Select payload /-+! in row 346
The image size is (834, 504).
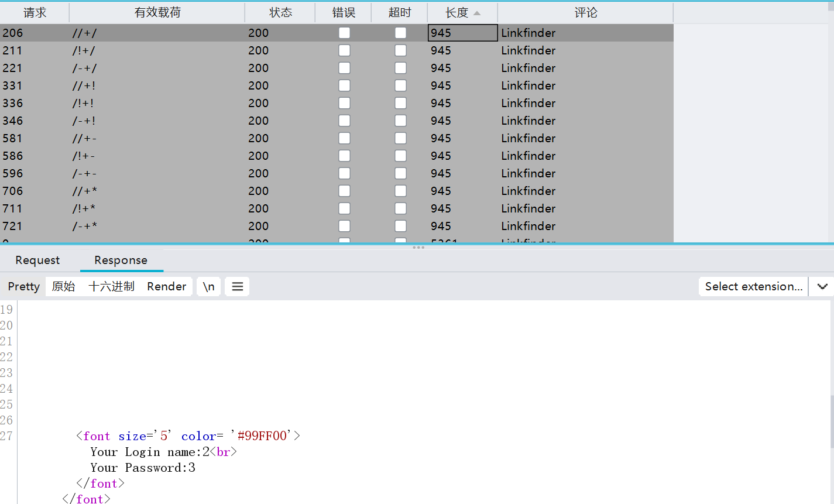(84, 121)
